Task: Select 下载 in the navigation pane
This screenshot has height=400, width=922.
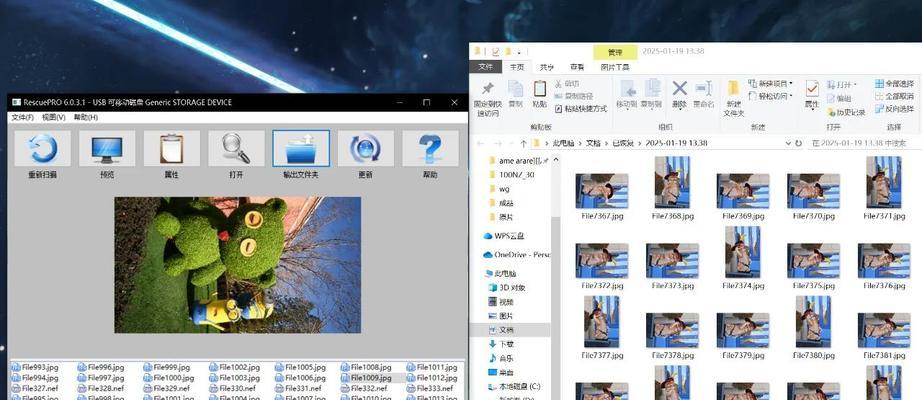Action: pyautogui.click(x=500, y=344)
